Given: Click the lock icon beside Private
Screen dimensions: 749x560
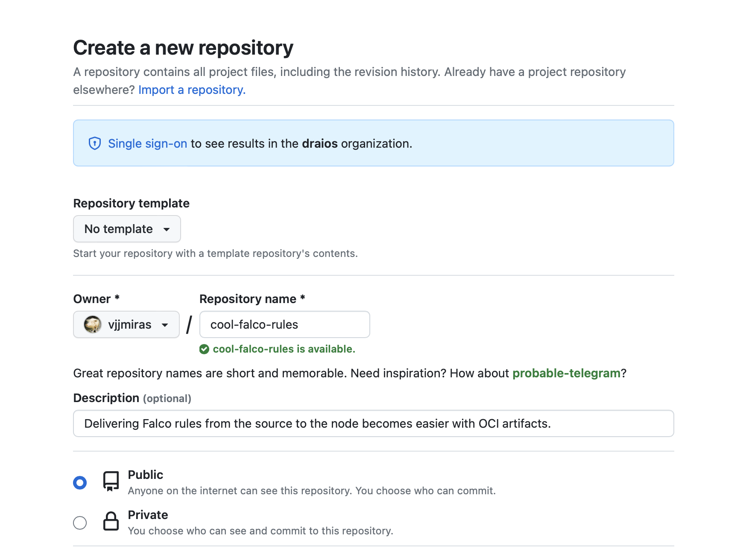Looking at the screenshot, I should (x=110, y=522).
